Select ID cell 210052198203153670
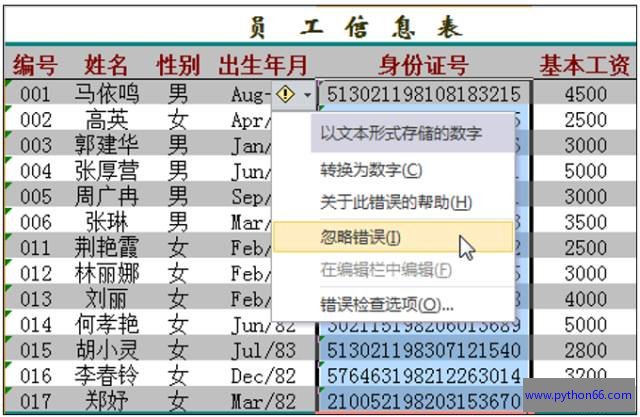 (x=424, y=402)
